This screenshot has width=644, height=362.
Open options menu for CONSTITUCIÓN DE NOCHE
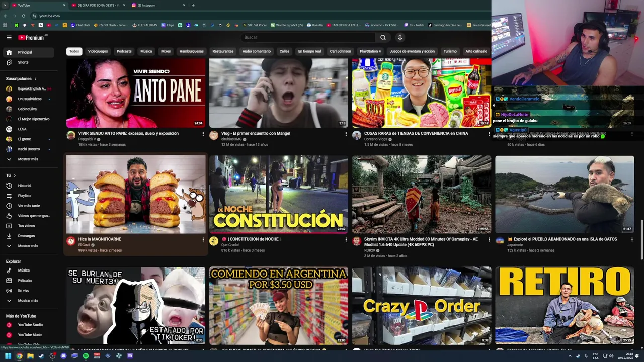click(346, 239)
